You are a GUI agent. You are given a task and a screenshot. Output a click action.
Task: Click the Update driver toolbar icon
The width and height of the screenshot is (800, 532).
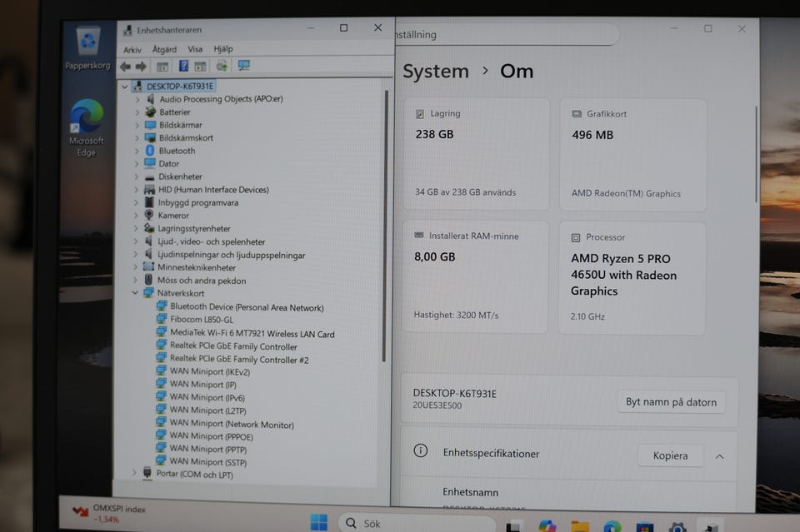pyautogui.click(x=222, y=66)
